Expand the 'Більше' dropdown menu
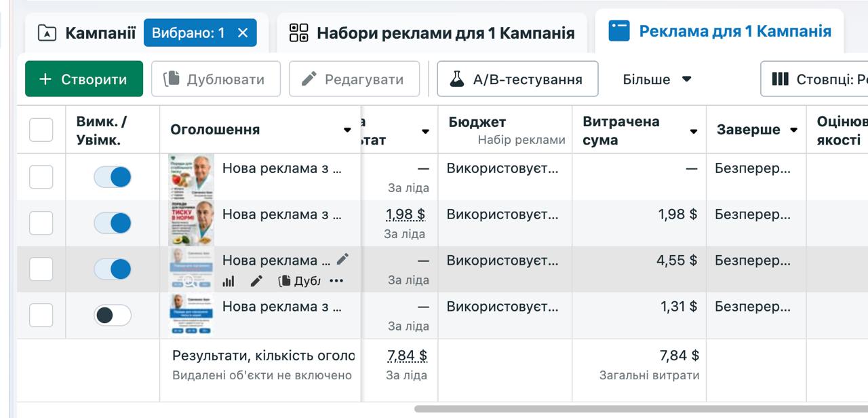 [657, 79]
